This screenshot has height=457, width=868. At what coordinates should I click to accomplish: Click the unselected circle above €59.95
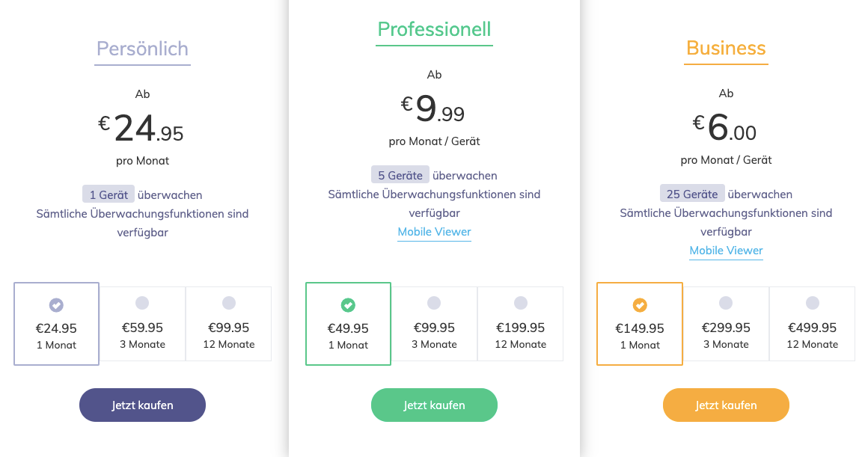[x=142, y=304]
